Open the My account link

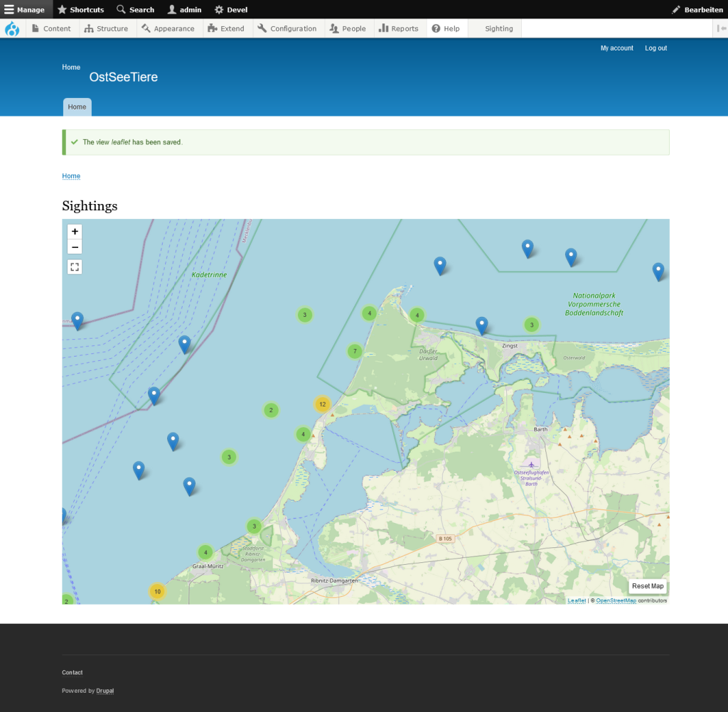[x=616, y=48]
